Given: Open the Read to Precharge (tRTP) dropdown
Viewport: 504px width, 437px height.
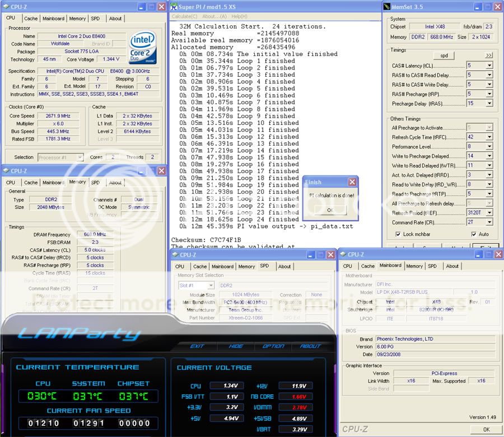Looking at the screenshot, I should click(x=489, y=194).
